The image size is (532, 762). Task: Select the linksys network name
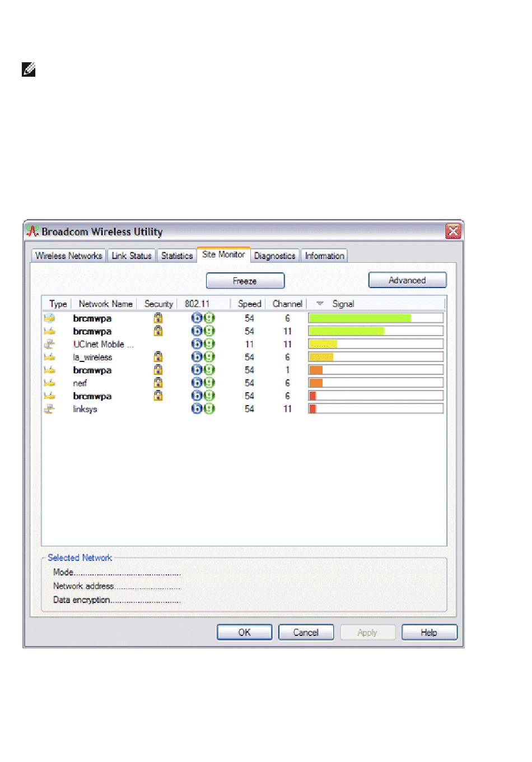pos(85,409)
